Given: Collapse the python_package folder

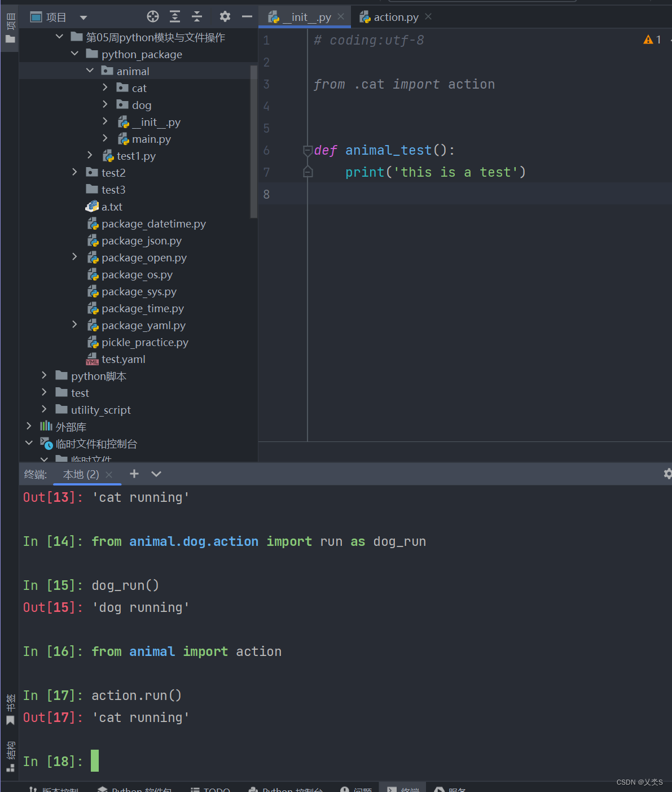Looking at the screenshot, I should (74, 54).
